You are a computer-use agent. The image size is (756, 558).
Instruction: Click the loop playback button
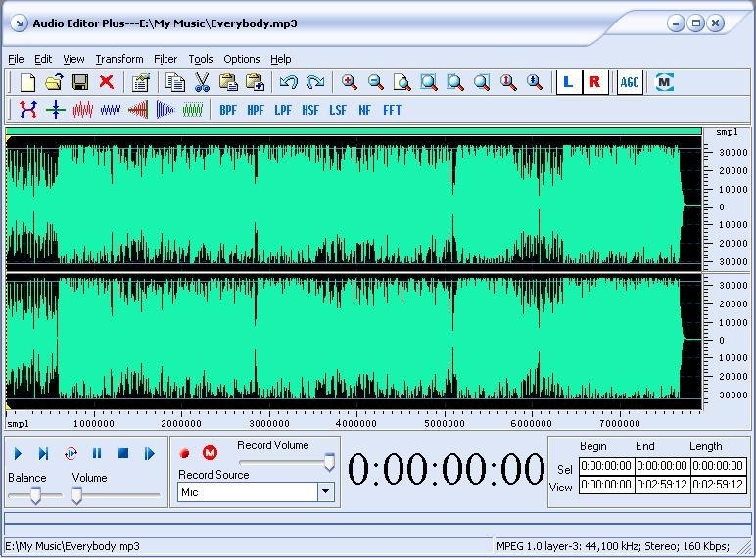coord(71,454)
